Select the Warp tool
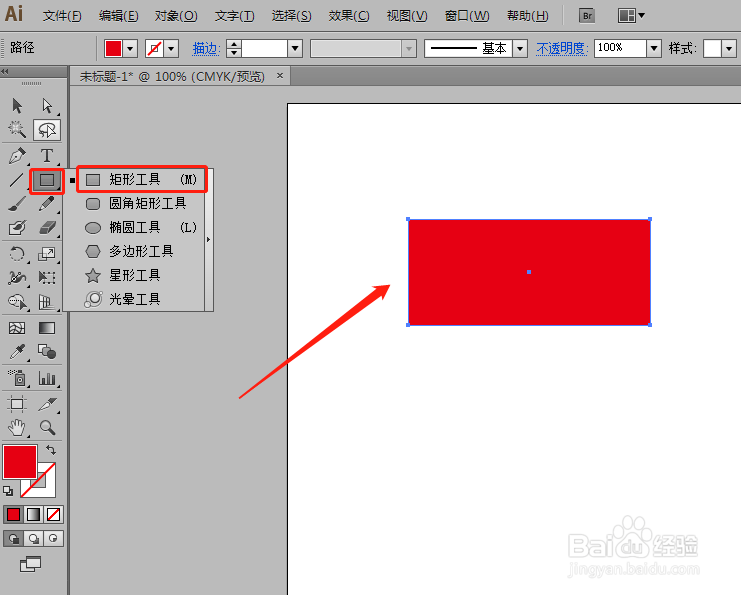 (17, 277)
